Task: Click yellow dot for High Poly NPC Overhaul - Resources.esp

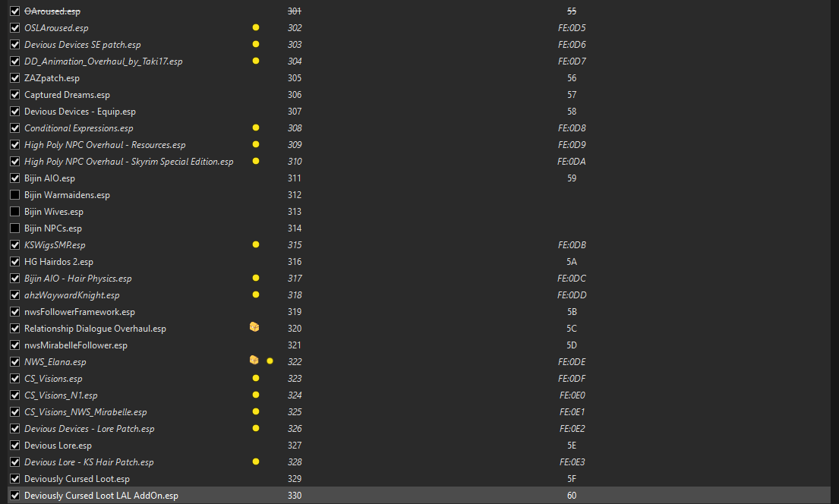Action: pos(256,144)
